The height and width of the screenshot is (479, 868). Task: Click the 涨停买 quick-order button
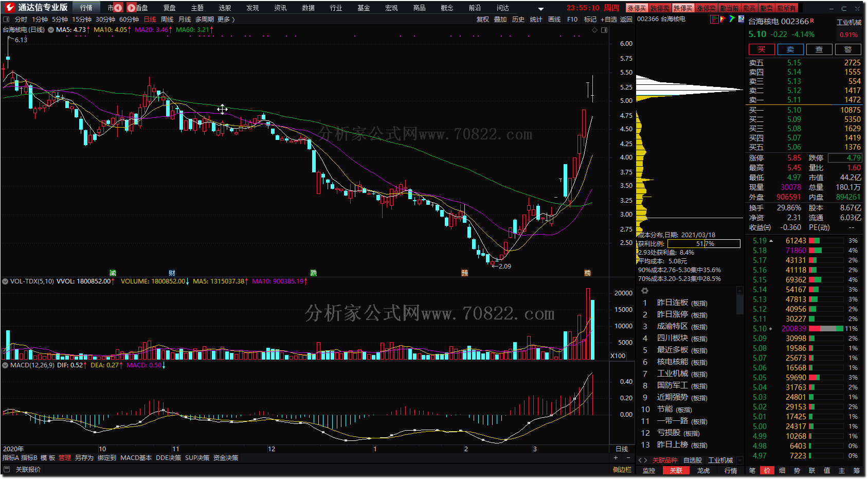coord(637,8)
